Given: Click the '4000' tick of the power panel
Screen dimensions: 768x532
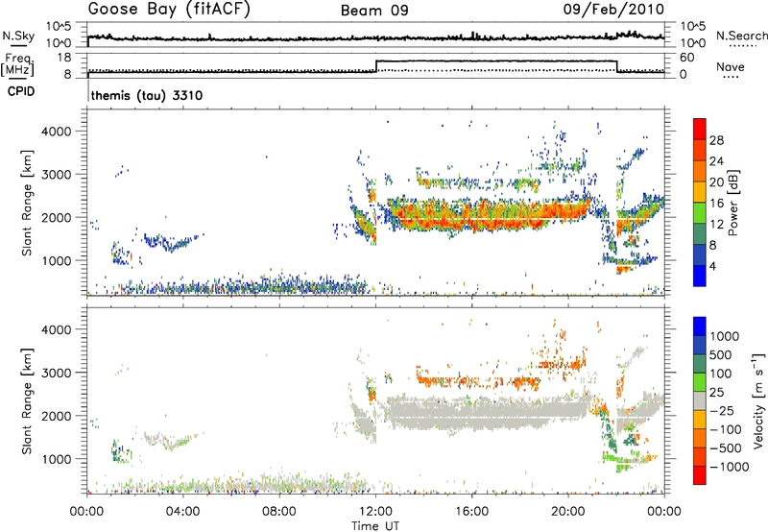Looking at the screenshot, I should click(57, 132).
